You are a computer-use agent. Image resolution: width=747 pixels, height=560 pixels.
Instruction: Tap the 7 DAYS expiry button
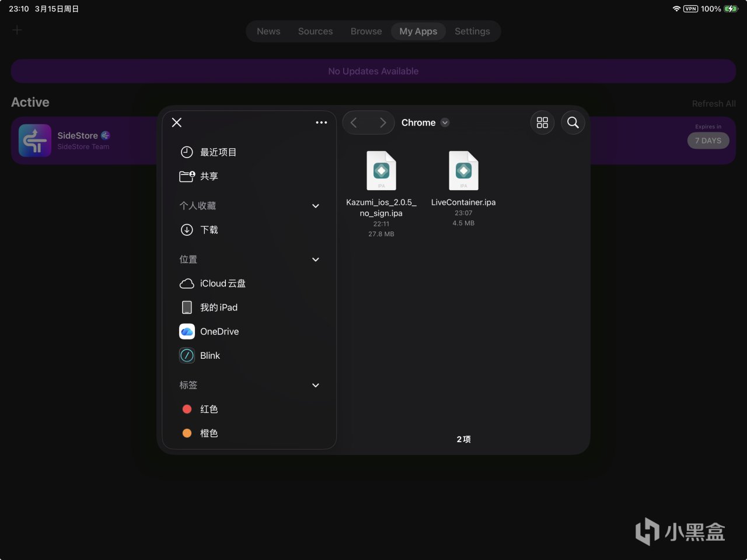[708, 141]
